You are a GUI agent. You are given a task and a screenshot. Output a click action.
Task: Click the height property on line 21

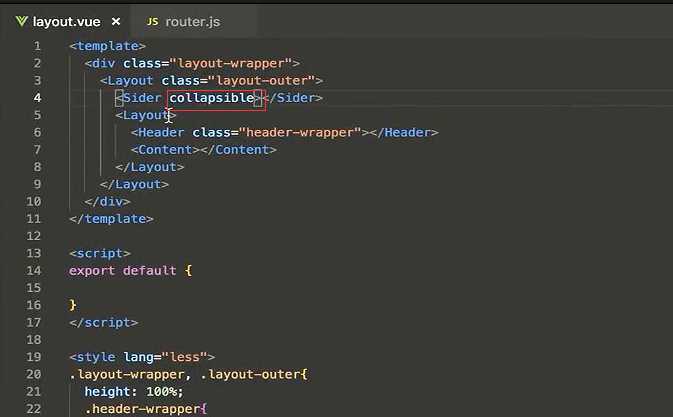(107, 392)
